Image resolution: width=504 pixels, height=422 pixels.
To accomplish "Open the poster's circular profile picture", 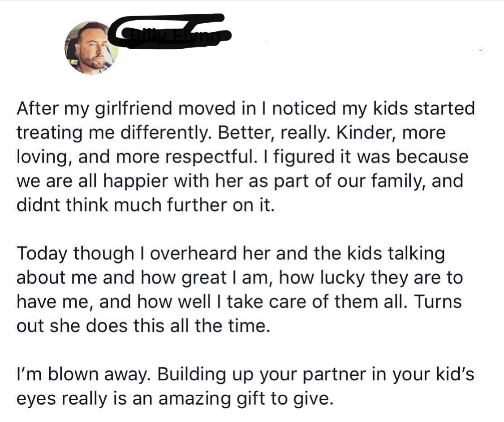I will click(x=92, y=47).
